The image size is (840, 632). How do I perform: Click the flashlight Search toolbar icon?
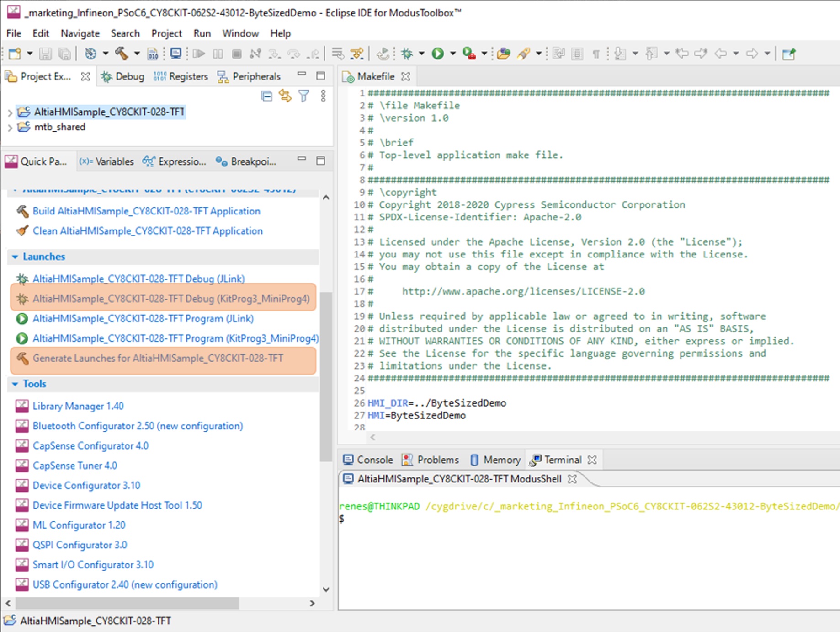[x=524, y=54]
